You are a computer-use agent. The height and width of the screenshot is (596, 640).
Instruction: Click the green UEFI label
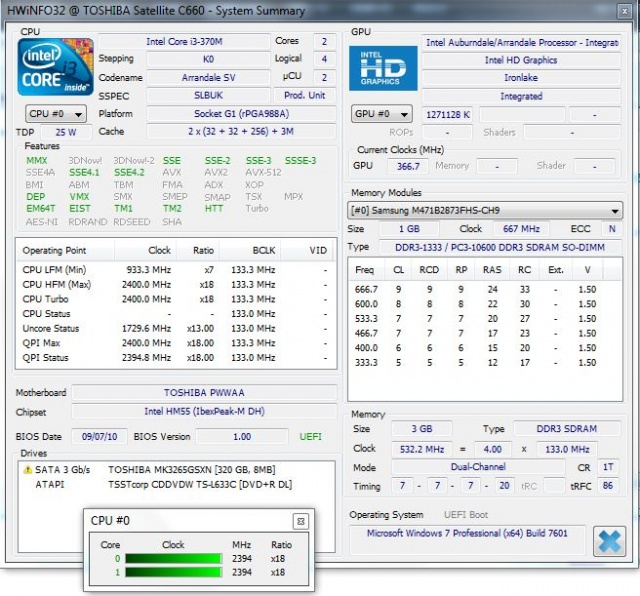click(310, 437)
